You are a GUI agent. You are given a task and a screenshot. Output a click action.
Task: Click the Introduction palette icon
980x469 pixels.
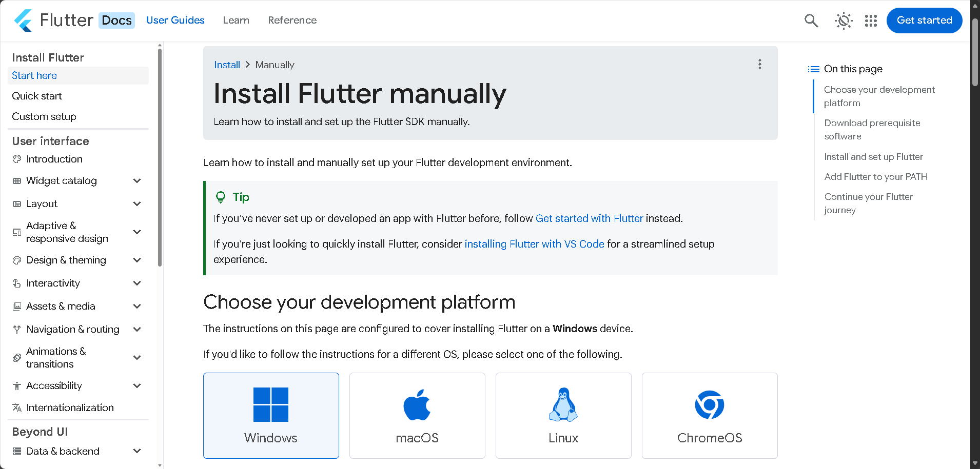coord(17,159)
